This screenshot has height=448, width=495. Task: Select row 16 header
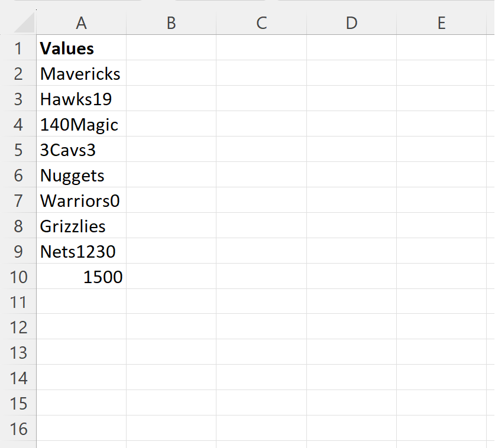pyautogui.click(x=18, y=429)
